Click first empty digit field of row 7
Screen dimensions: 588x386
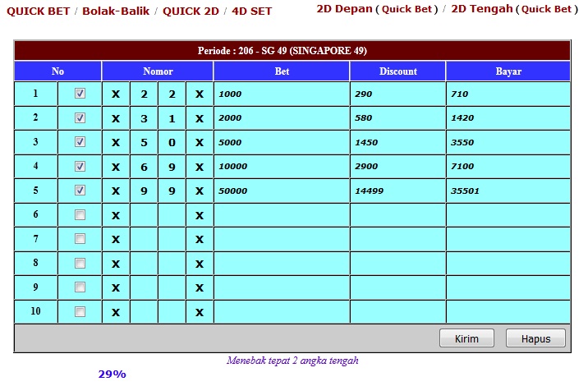[x=144, y=239]
